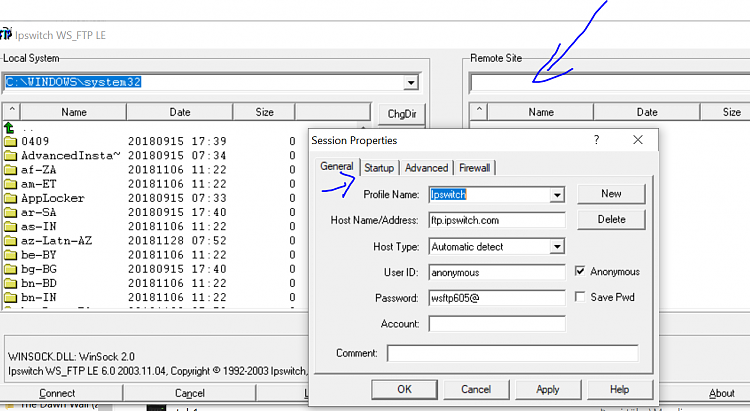Click the bn-BD folder icon
This screenshot has width=750, height=411.
(10, 283)
